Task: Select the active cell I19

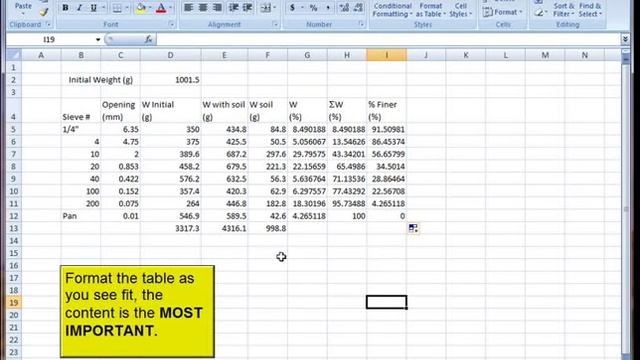Action: (387, 302)
